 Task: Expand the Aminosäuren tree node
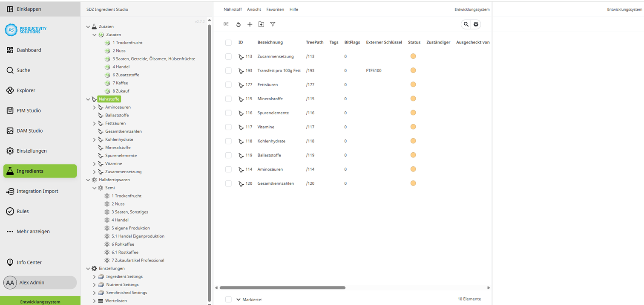[x=95, y=107]
